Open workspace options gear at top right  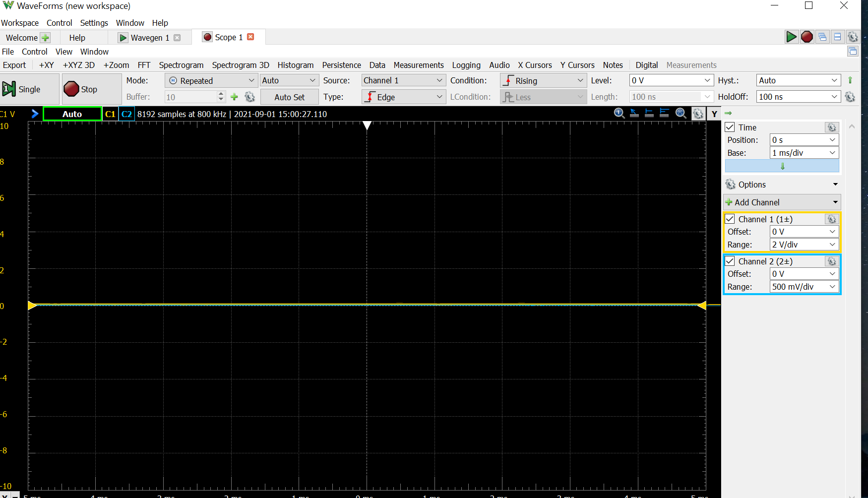853,37
